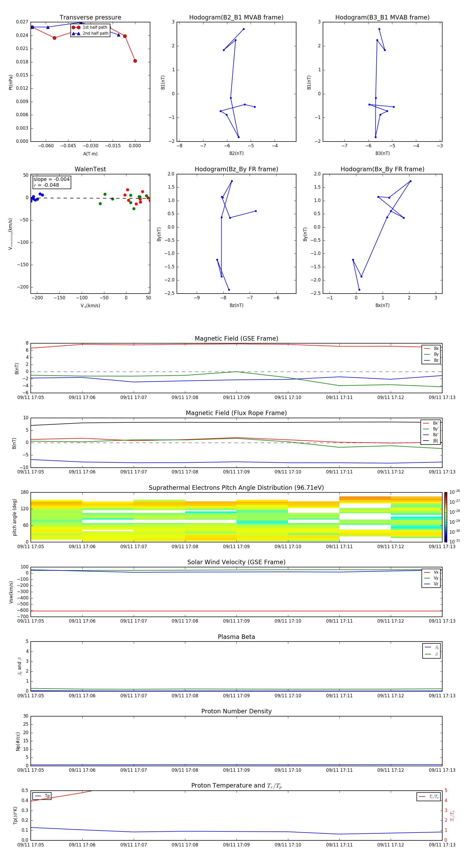Click the "Bz'" legend entry in Flux Rope plot
The width and height of the screenshot is (473, 868).
[431, 435]
